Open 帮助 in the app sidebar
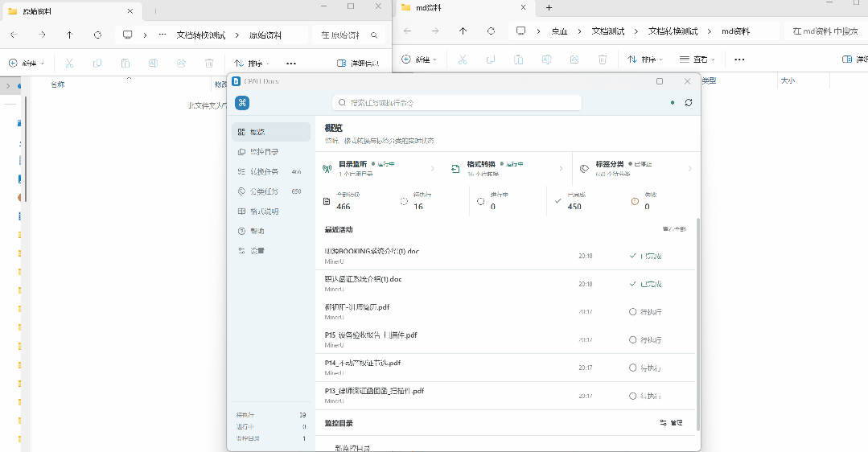This screenshot has width=868, height=452. point(271,231)
